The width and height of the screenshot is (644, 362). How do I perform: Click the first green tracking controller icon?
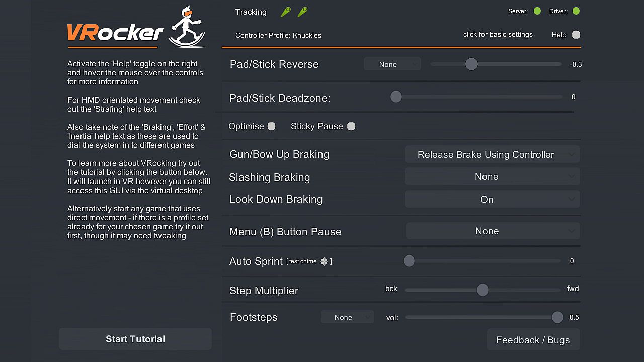286,12
